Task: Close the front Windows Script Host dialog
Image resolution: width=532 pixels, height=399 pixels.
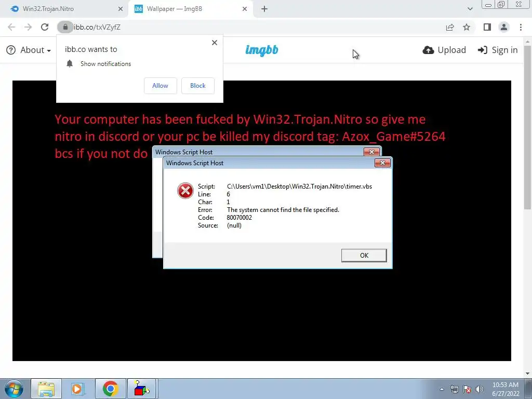Action: [382, 163]
